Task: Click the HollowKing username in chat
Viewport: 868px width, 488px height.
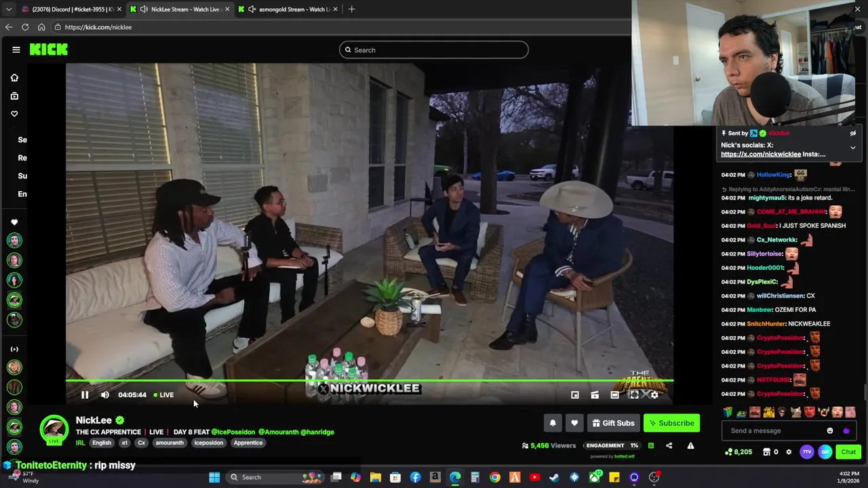Action: pyautogui.click(x=773, y=175)
